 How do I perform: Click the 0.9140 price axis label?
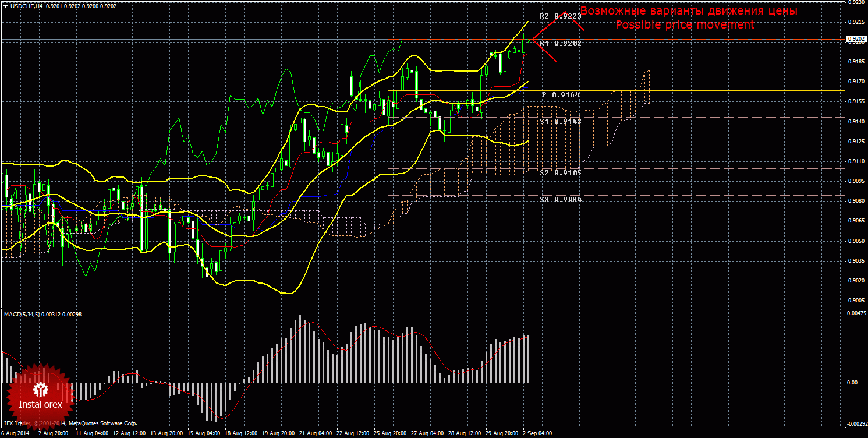click(856, 122)
